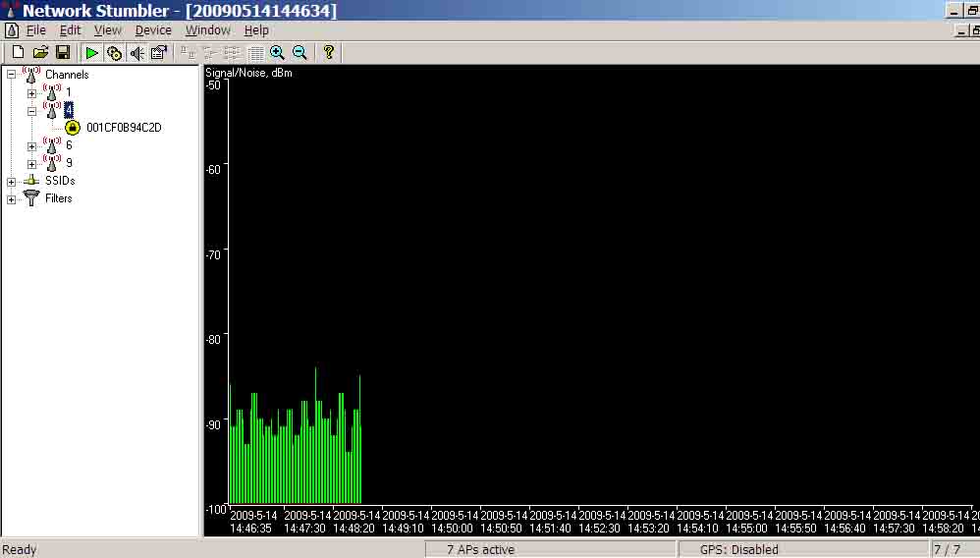Collapse channel 4 in the tree
980x558 pixels.
[31, 111]
